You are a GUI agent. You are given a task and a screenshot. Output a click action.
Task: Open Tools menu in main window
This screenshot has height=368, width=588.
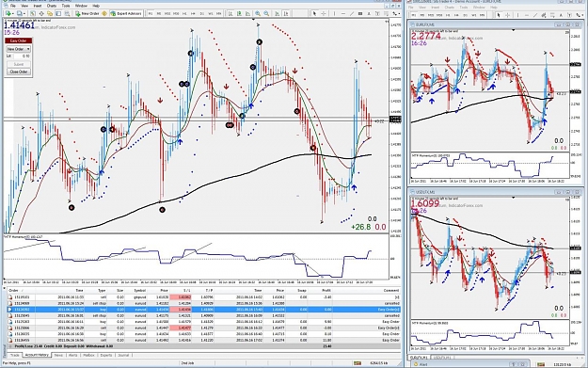(66, 6)
